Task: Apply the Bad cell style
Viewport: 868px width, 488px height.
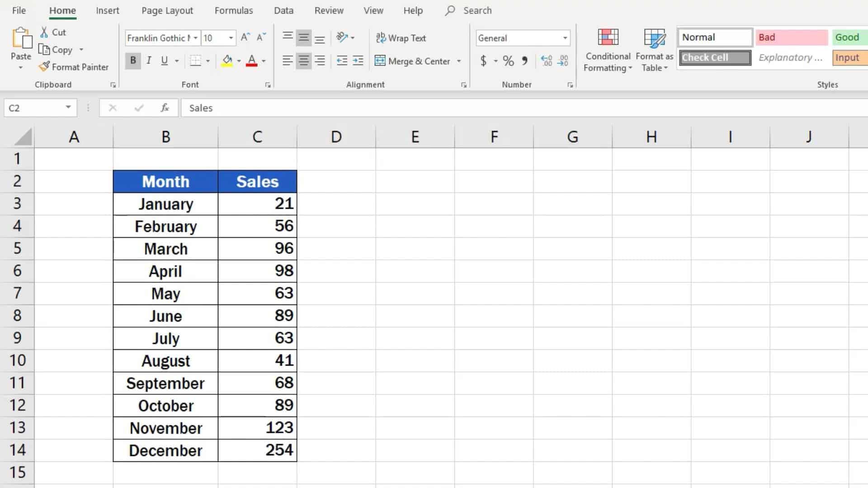Action: pyautogui.click(x=791, y=37)
